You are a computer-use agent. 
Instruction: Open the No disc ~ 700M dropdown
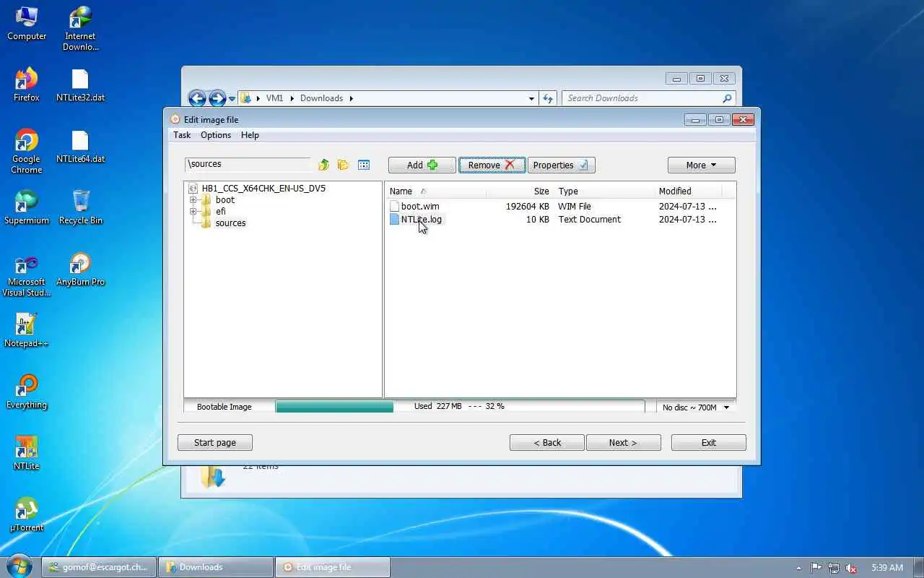696,407
